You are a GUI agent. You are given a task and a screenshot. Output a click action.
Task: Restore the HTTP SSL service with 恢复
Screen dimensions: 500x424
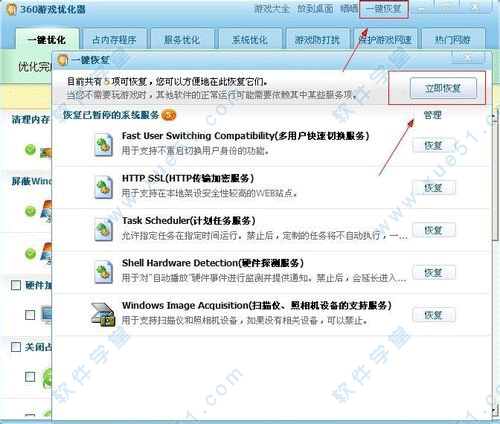pyautogui.click(x=434, y=188)
